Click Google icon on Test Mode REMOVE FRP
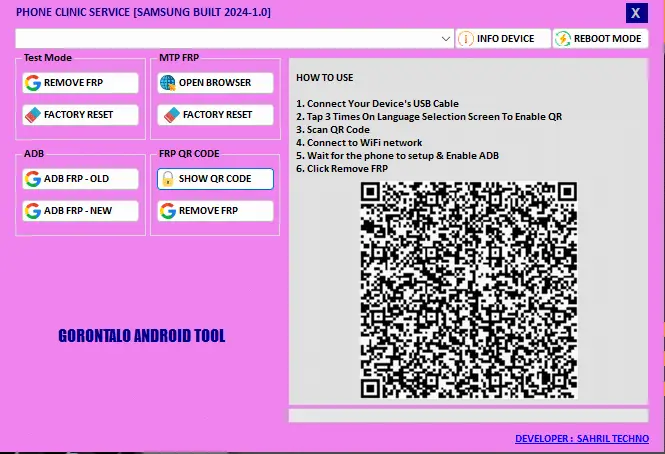The width and height of the screenshot is (665, 454). tap(33, 83)
